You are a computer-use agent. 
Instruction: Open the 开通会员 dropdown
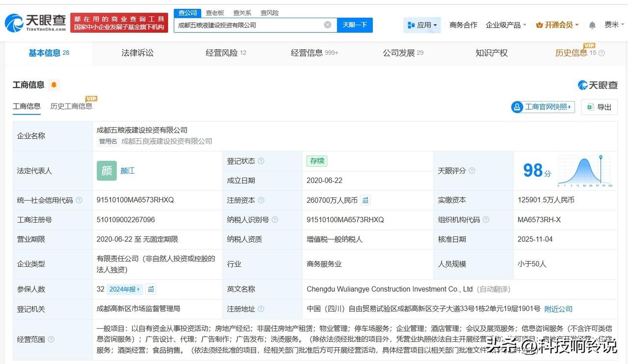click(x=557, y=25)
